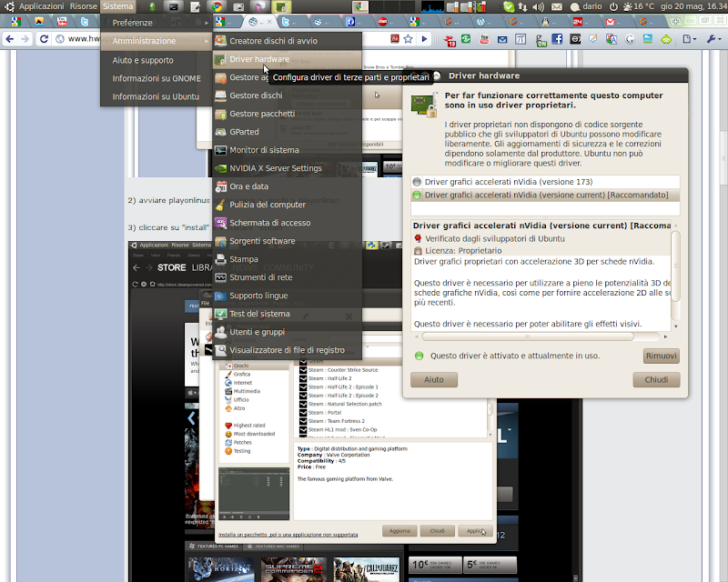Click the power button icon in panel
Screen dimensions: 728x582
(x=613, y=6)
